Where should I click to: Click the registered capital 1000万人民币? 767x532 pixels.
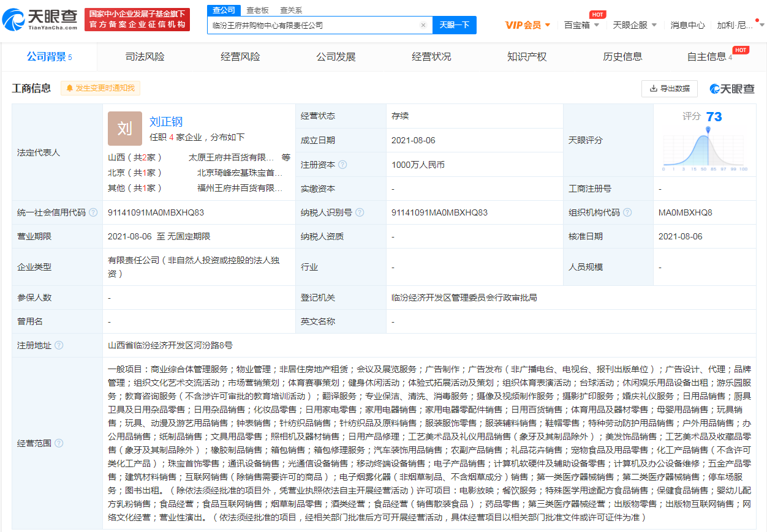(x=418, y=165)
